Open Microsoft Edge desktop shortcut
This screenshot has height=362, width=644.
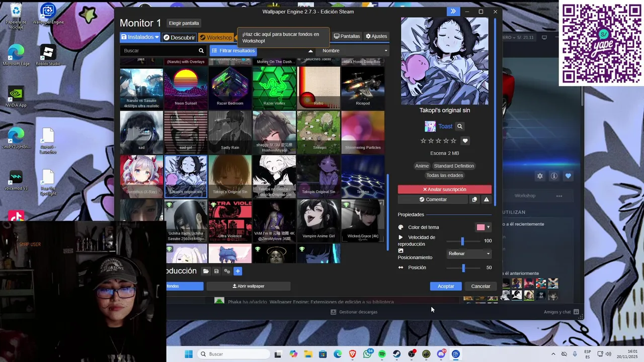16,55
